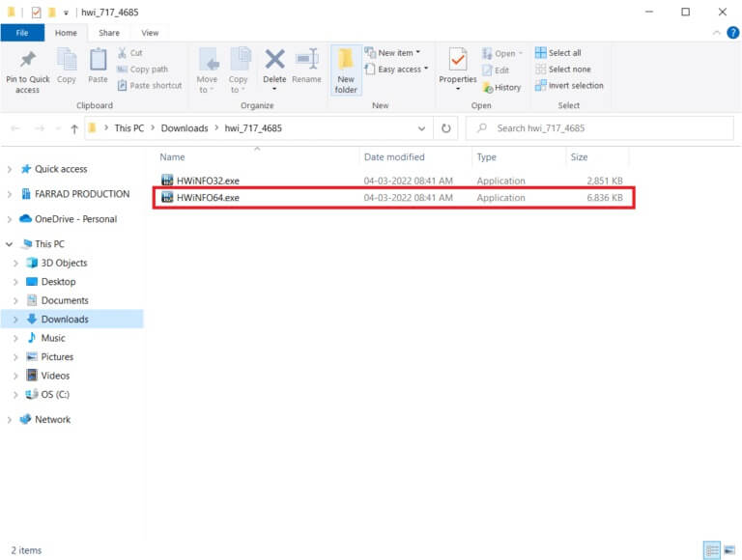
Task: Click Downloads in the address path
Action: click(x=185, y=128)
